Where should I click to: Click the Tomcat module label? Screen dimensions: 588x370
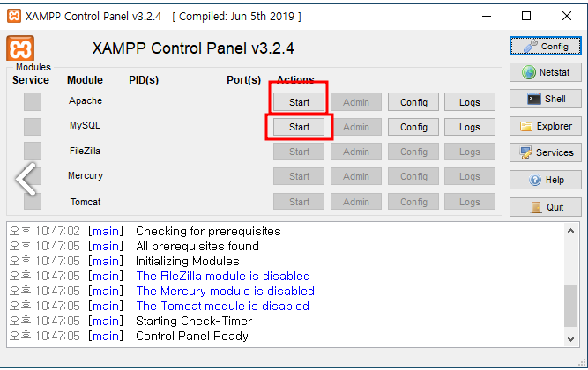[86, 202]
